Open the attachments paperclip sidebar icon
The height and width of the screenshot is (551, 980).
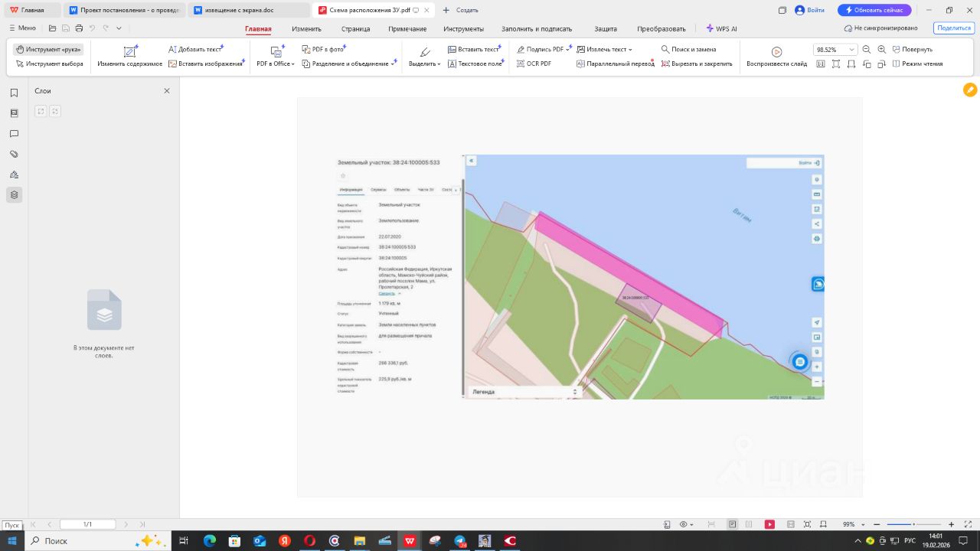[14, 154]
